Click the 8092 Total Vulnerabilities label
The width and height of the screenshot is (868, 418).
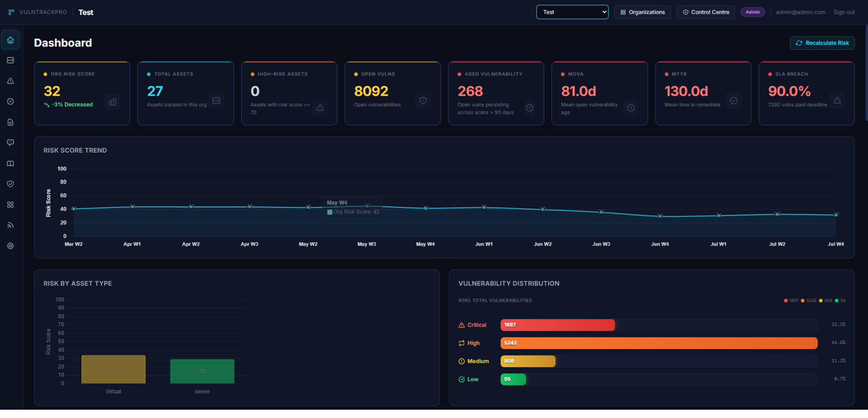(495, 301)
